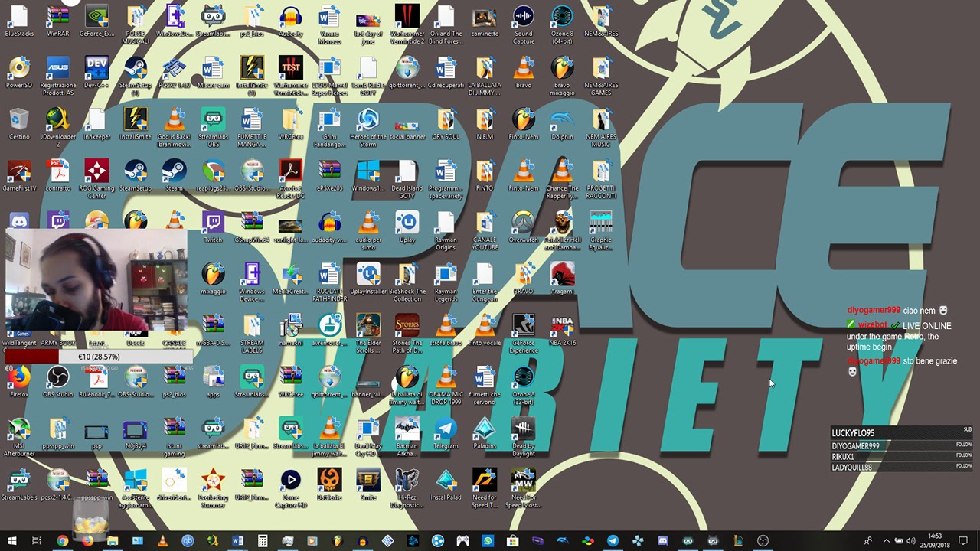Open the CRY SOUL folder
The width and height of the screenshot is (980, 551).
click(446, 124)
